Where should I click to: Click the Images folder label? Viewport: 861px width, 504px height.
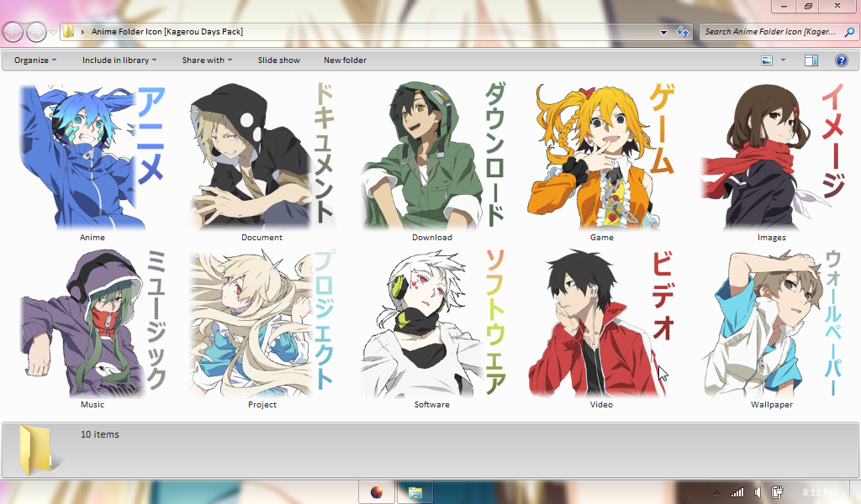[772, 238]
